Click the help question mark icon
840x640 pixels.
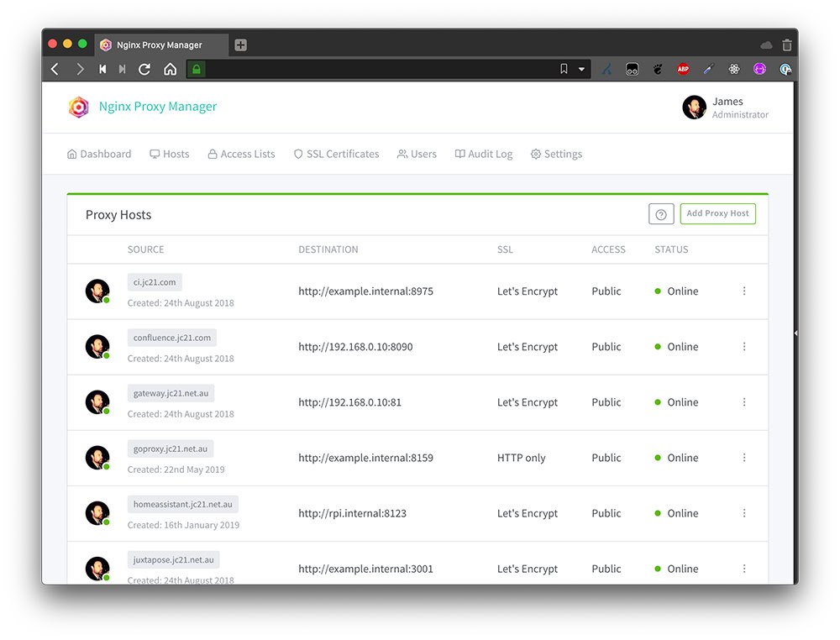pyautogui.click(x=661, y=214)
